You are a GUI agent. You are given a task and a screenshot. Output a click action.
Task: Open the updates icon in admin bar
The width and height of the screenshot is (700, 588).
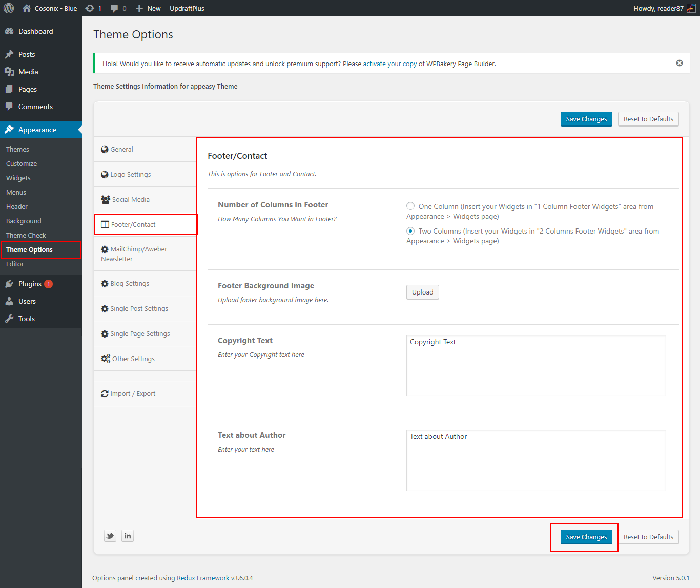coord(90,8)
